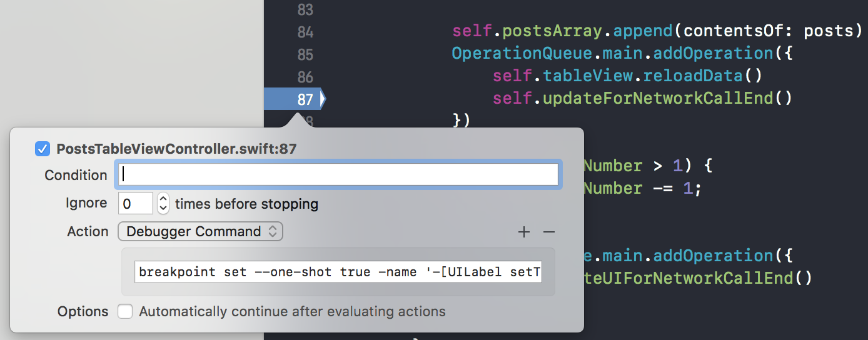Screen dimensions: 868x340
Task: Click line number 84 in the gutter
Action: click(305, 32)
